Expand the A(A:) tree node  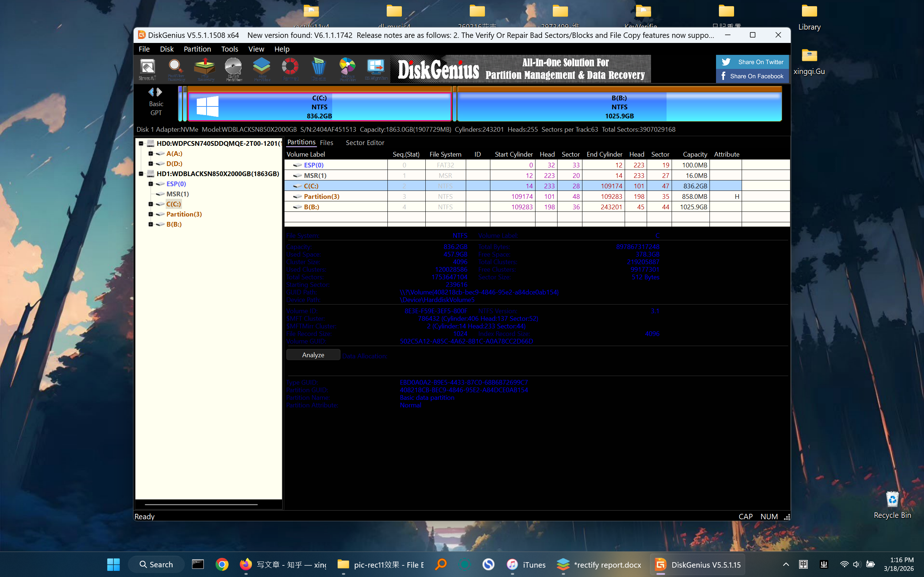point(151,153)
